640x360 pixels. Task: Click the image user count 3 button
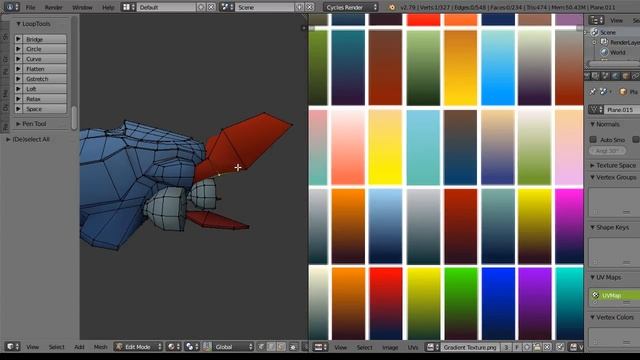pyautogui.click(x=506, y=347)
